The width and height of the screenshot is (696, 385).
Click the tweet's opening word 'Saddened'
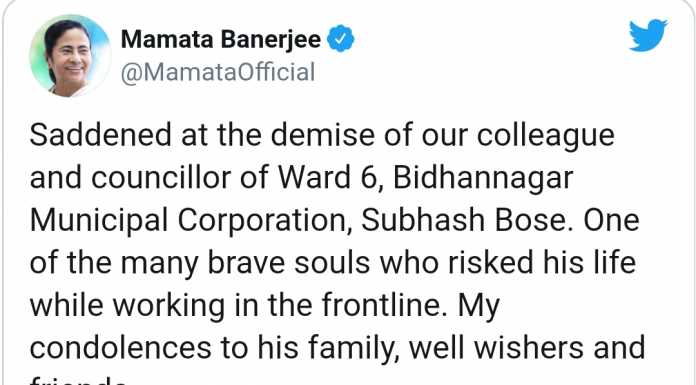[x=100, y=135]
